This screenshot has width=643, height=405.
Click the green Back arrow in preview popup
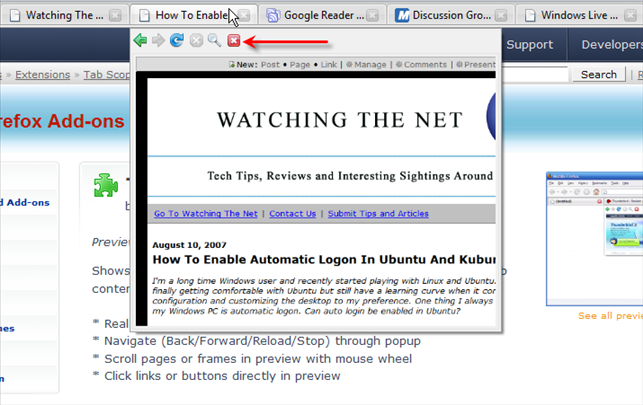point(140,40)
